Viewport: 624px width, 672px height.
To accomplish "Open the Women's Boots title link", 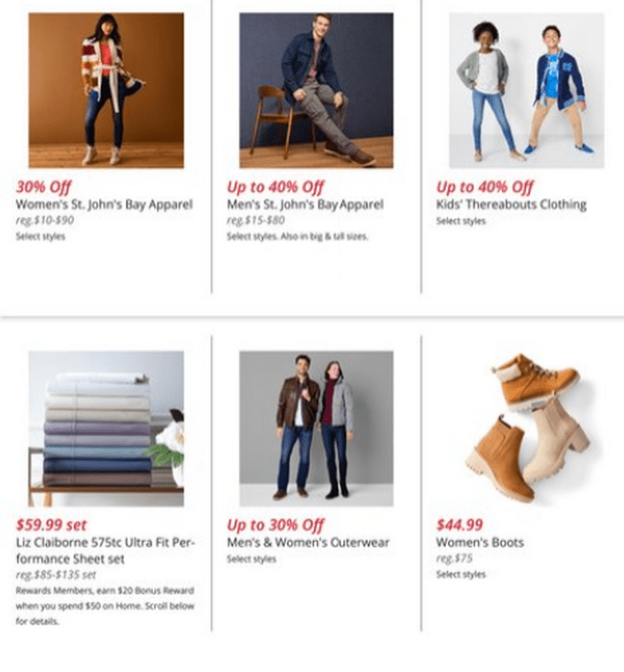I will [x=480, y=542].
